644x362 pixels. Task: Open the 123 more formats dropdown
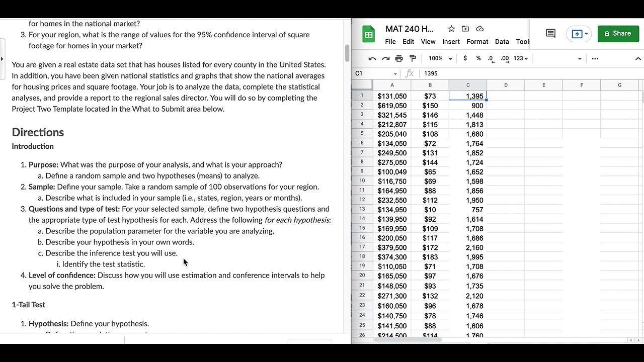[x=521, y=58]
